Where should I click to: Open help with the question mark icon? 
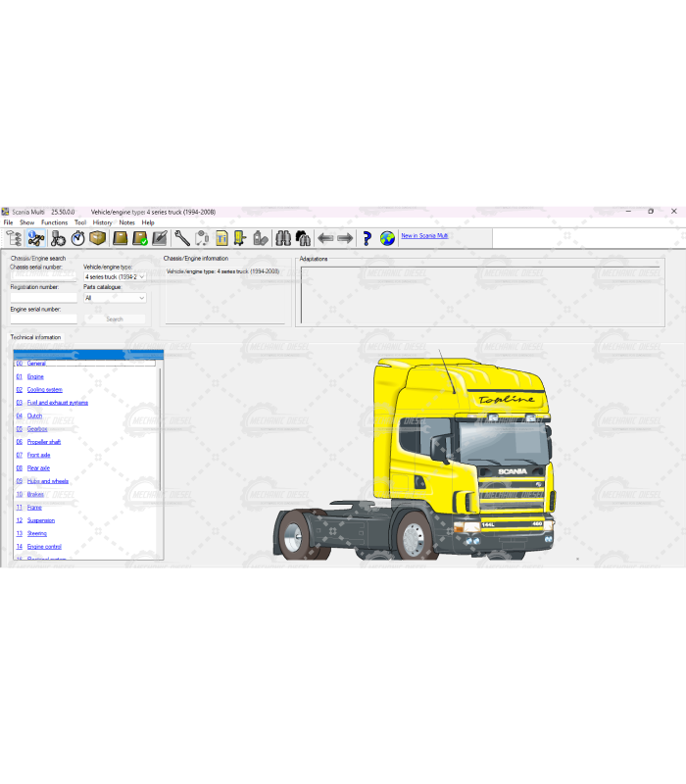click(367, 238)
